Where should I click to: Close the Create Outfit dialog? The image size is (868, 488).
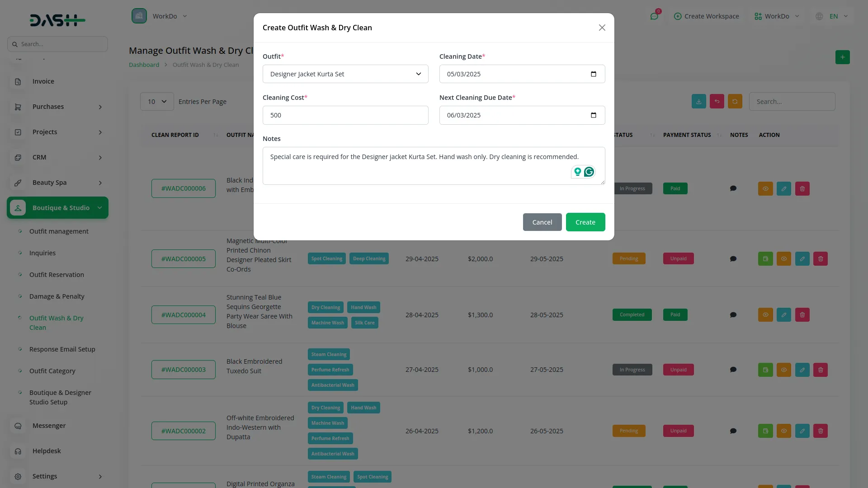[x=602, y=28]
